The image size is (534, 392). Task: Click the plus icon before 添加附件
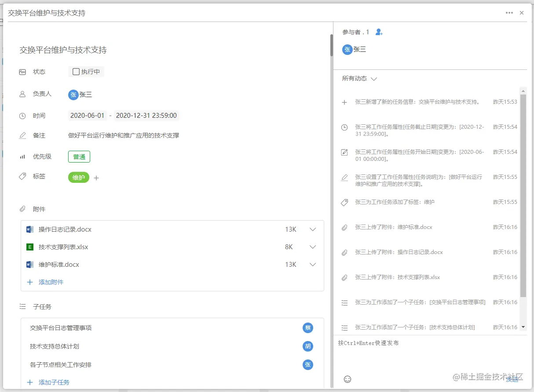coord(30,282)
